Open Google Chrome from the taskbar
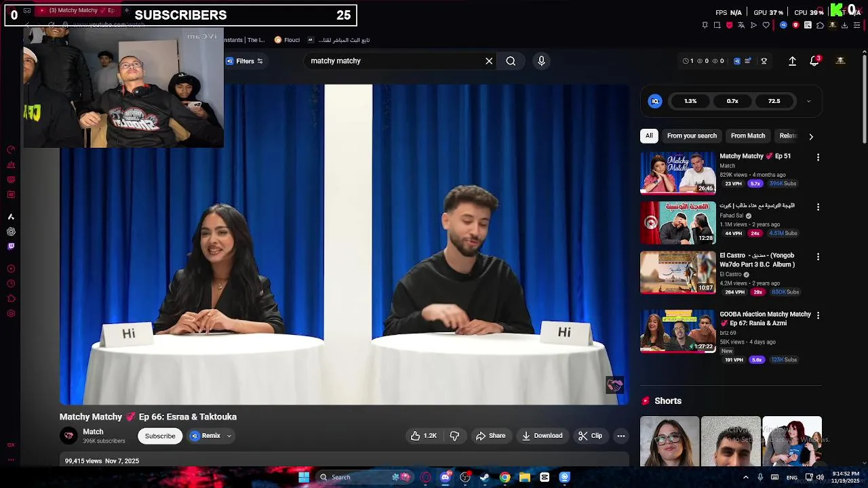868x488 pixels. pos(505,477)
